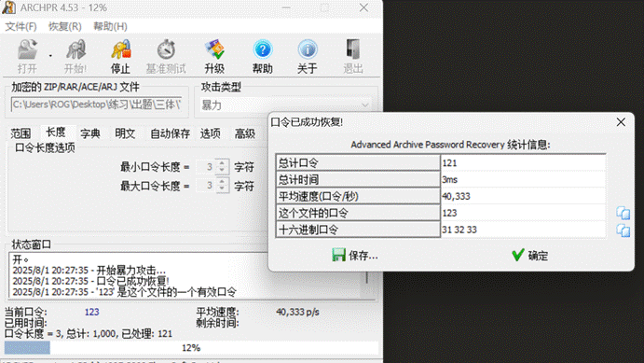
Task: Click the status window scrollbar
Action: pyautogui.click(x=367, y=276)
